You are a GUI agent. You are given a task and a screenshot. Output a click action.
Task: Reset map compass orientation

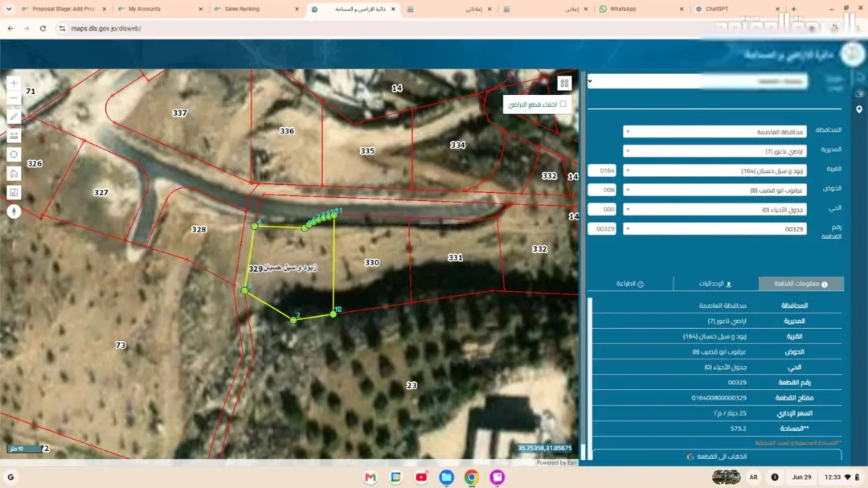14,211
